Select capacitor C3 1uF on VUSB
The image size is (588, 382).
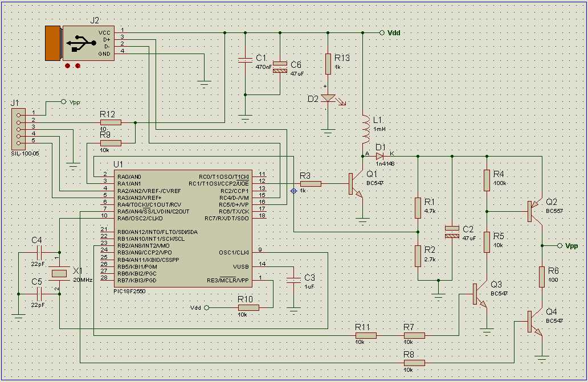[293, 280]
